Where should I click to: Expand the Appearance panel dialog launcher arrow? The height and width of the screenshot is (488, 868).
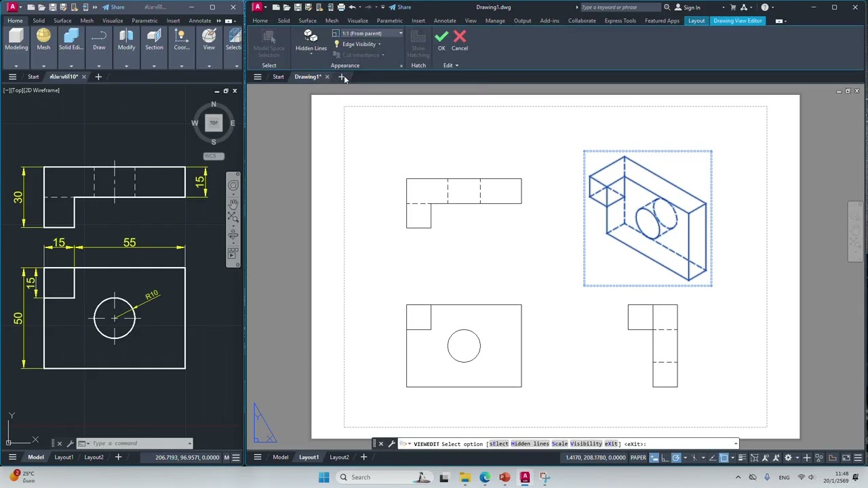[401, 66]
